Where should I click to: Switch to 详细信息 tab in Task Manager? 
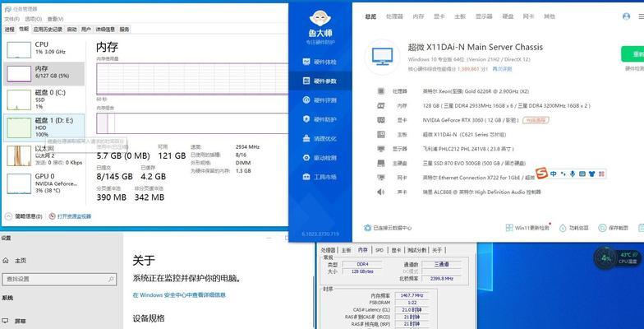[105, 30]
